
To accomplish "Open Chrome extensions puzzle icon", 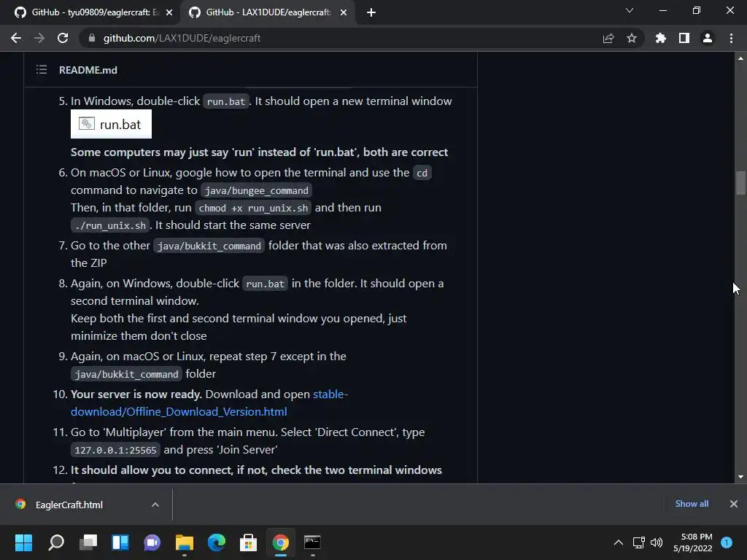I will click(661, 38).
